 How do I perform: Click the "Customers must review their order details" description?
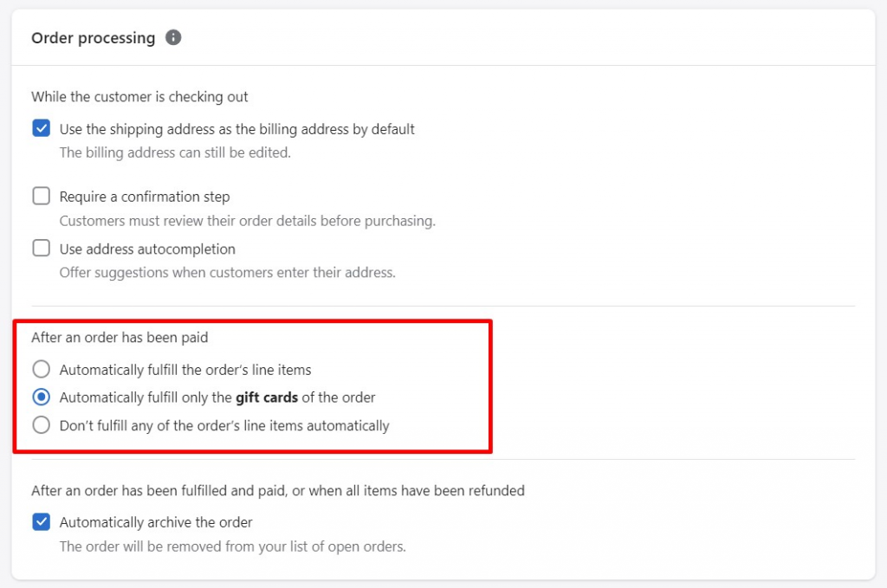[x=247, y=221]
